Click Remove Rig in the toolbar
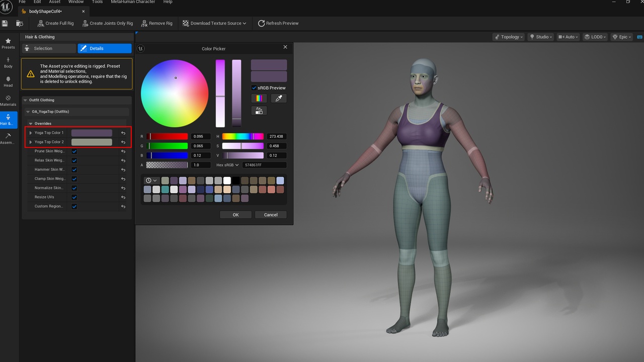644x362 pixels. pos(156,23)
